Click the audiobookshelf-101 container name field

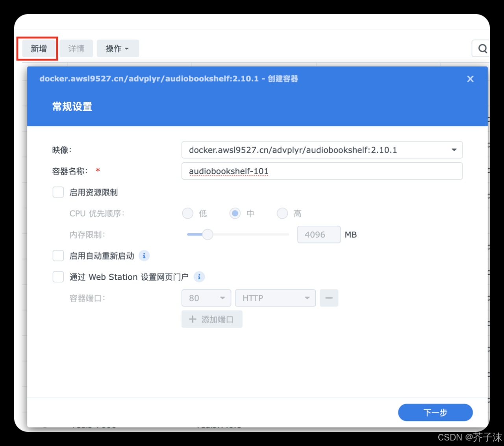[322, 171]
